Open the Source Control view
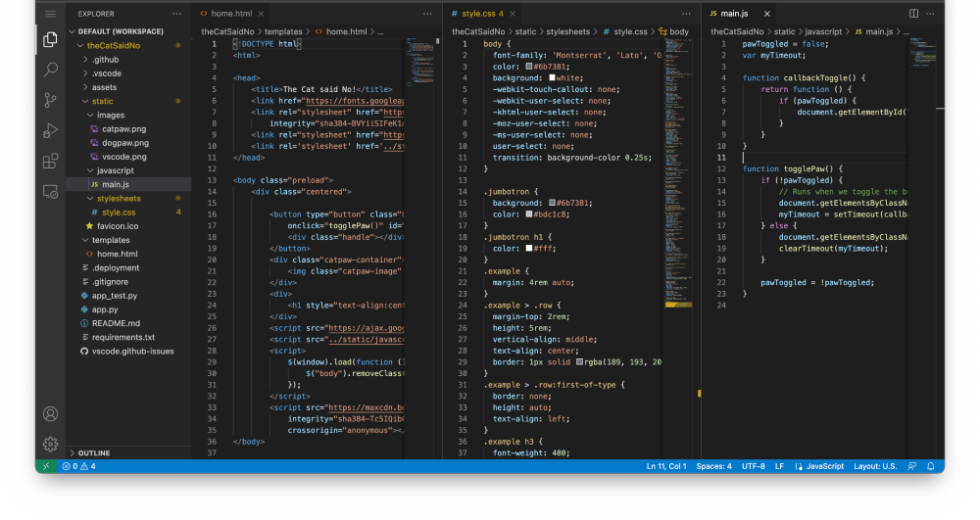This screenshot has height=520, width=980. click(x=50, y=100)
